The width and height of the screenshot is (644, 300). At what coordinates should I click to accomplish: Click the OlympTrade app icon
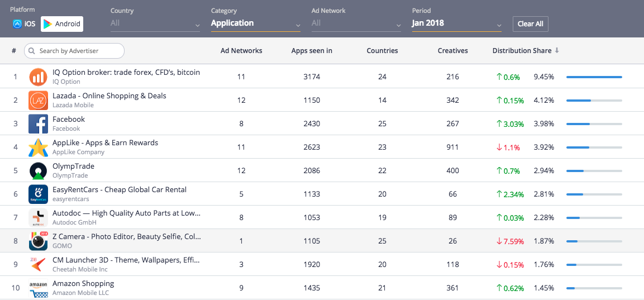pos(38,171)
